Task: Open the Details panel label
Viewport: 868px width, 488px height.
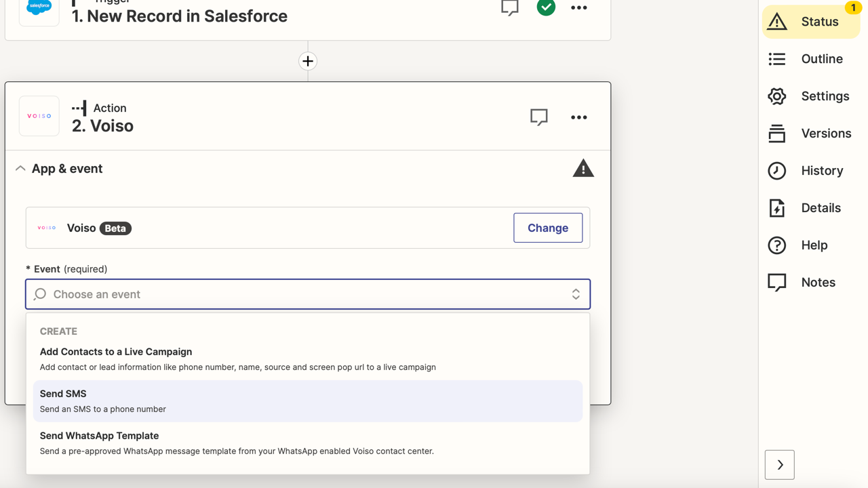Action: coord(821,208)
